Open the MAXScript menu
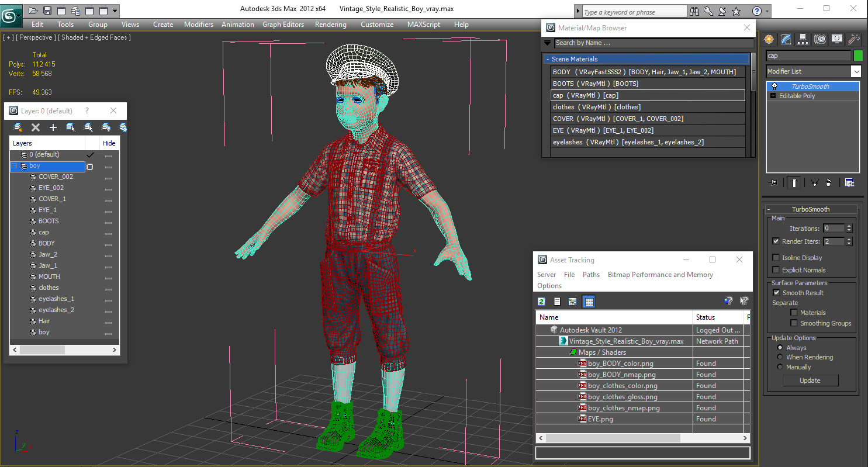Screen dimensions: 868x467 click(x=424, y=25)
